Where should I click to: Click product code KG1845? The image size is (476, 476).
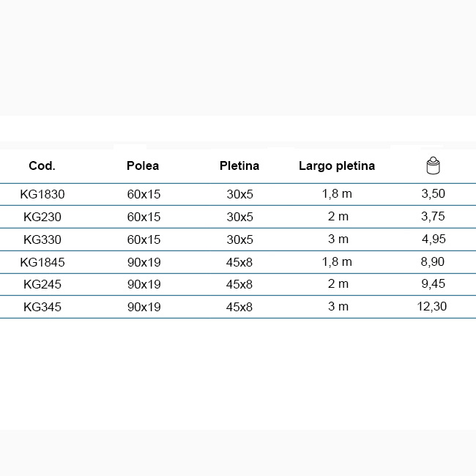pos(42,262)
